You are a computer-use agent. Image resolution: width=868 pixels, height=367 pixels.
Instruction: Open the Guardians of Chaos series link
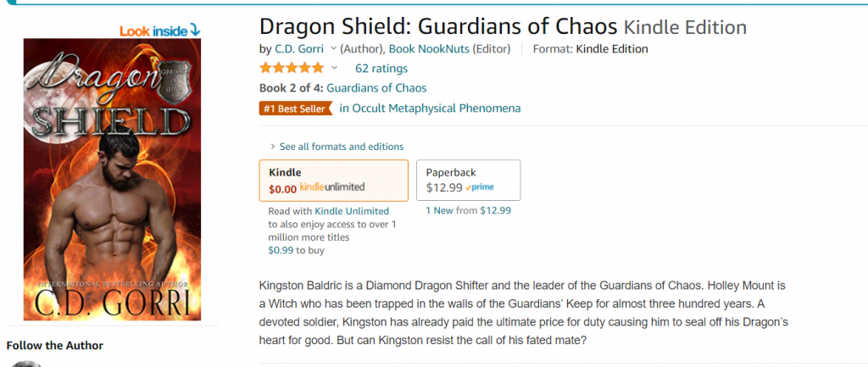click(x=376, y=88)
